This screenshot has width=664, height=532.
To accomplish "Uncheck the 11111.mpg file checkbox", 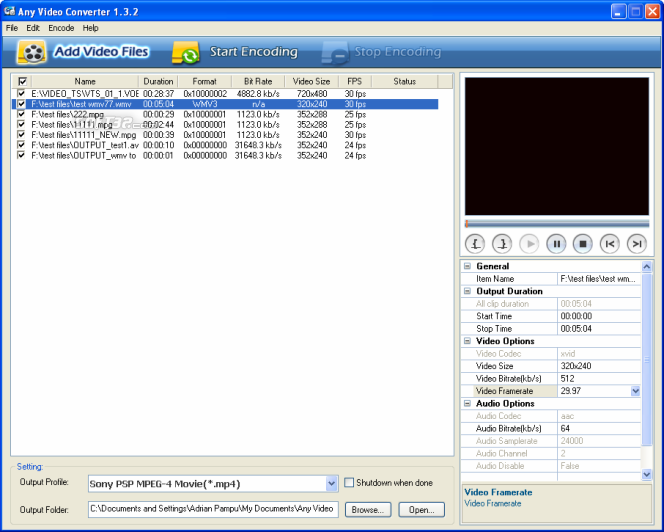I will click(x=21, y=124).
